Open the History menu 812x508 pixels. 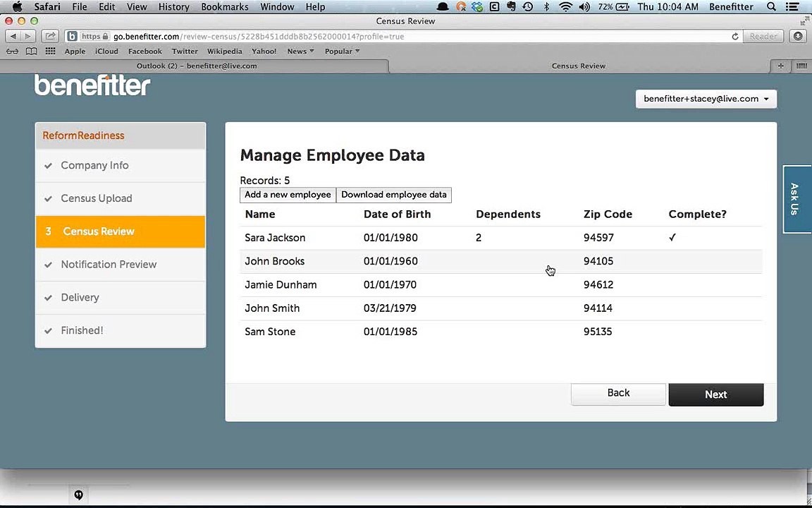[x=173, y=7]
